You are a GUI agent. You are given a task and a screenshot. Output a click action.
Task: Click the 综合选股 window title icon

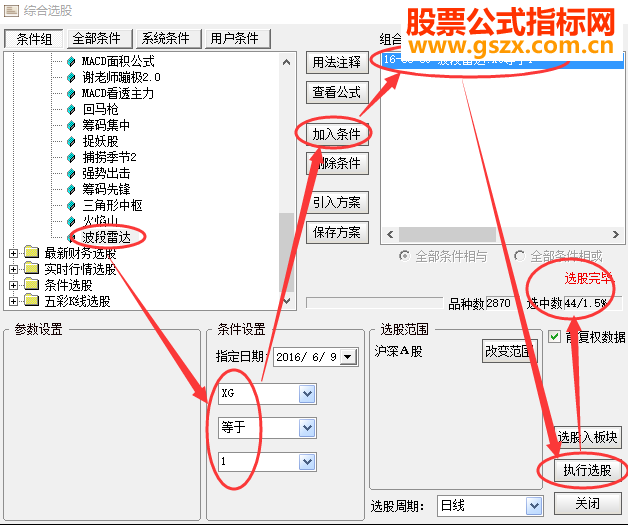click(x=11, y=10)
